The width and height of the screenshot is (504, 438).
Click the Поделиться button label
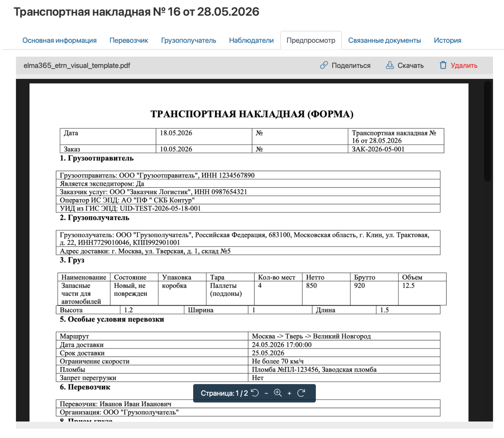coord(351,65)
